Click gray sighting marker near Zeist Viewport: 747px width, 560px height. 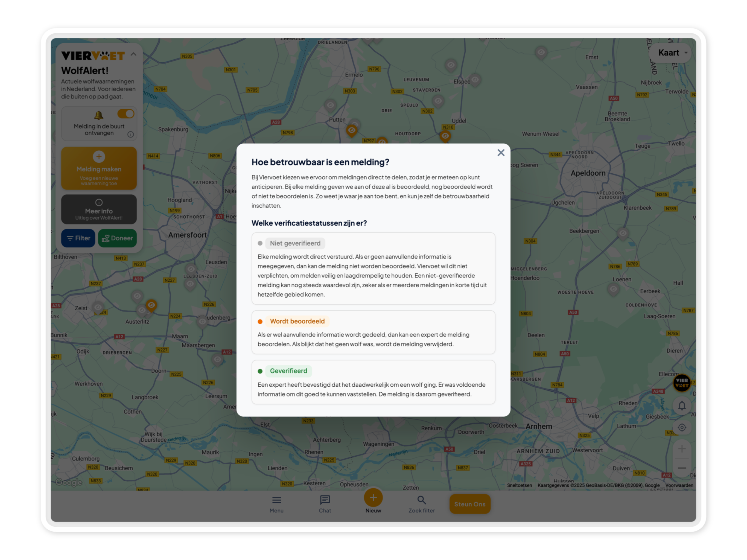point(98,308)
